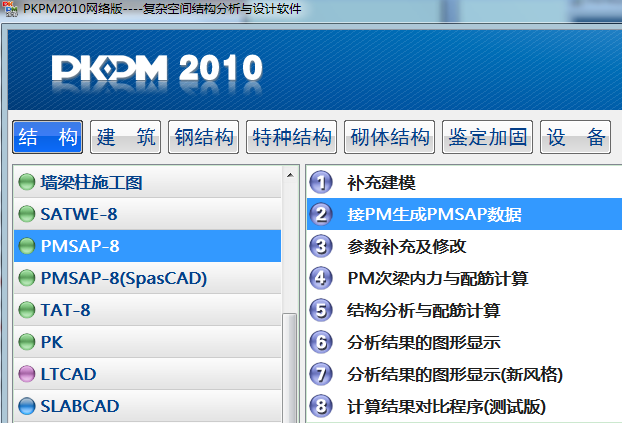Screen dimensions: 622x423
Task: Click green dot beside TAT-8
Action: [27, 310]
